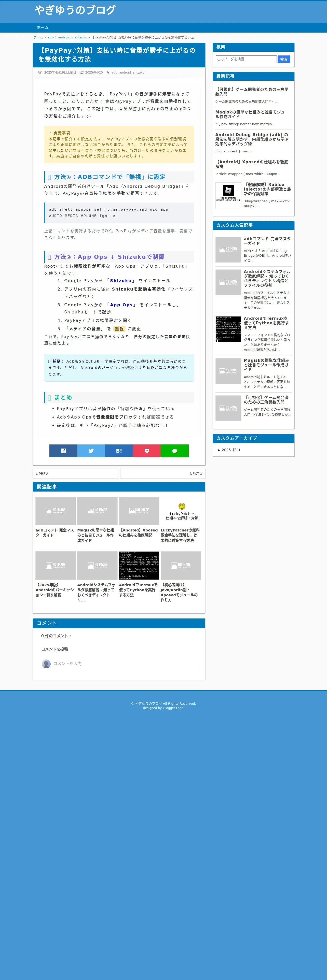Click Termux Python terminal thumbnail in popular posts
The width and height of the screenshot is (327, 980).
coord(228,329)
